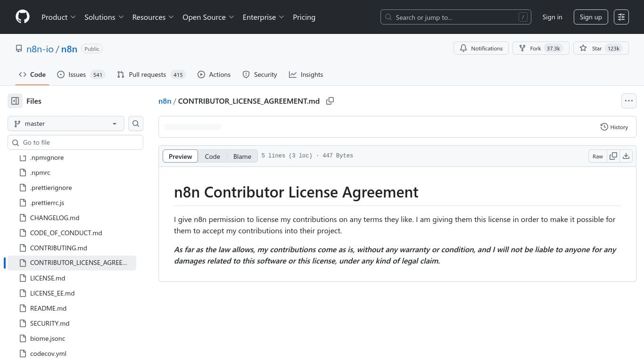Open the master branch dropdown
Image resolution: width=644 pixels, height=362 pixels.
click(x=66, y=123)
